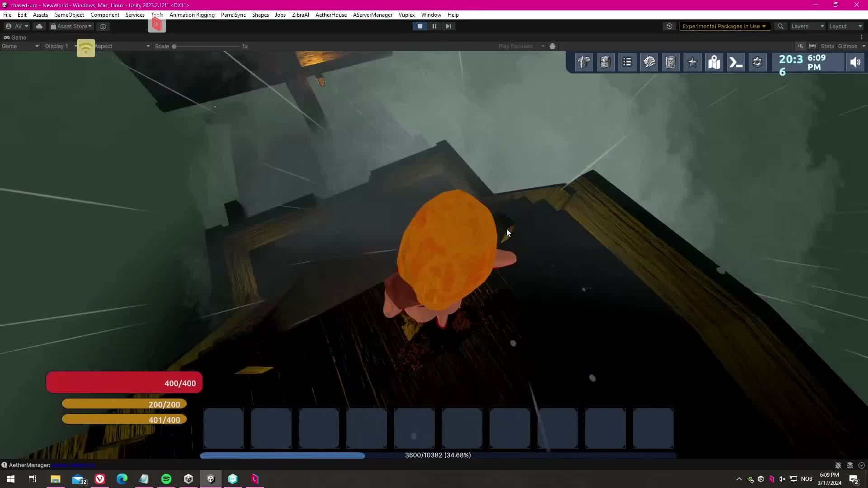Toggle the in-game sound speaker button
868x488 pixels.
[855, 62]
